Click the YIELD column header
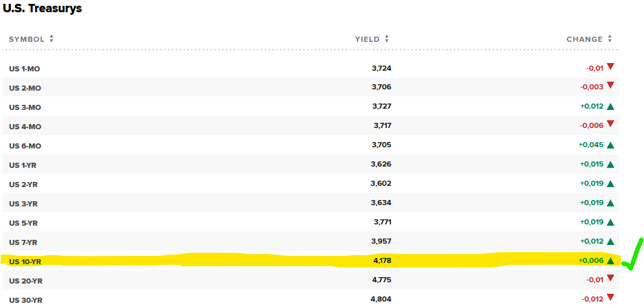644x308 pixels. point(367,39)
